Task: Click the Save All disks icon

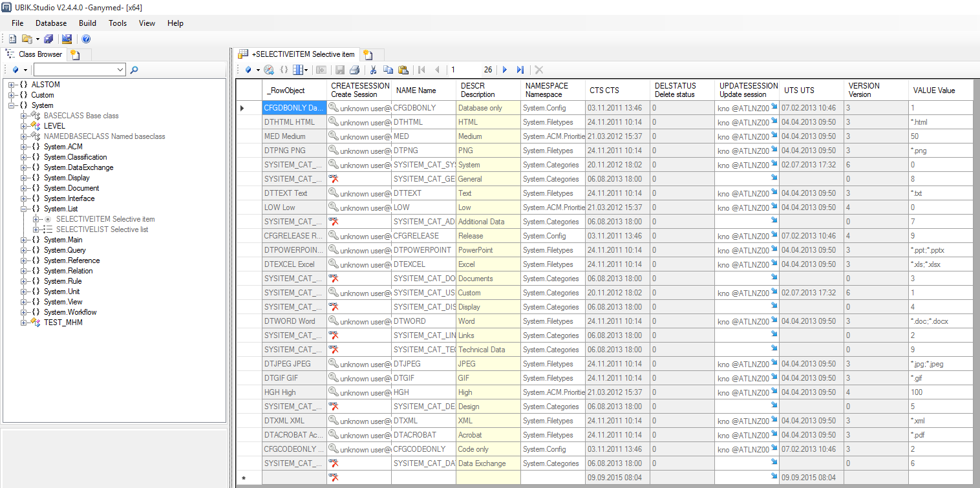Action: (x=49, y=39)
